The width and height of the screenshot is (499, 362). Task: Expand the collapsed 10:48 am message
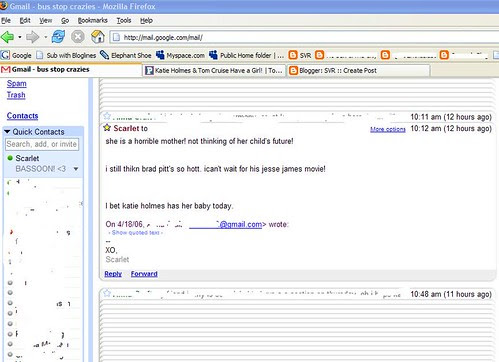pos(297,294)
